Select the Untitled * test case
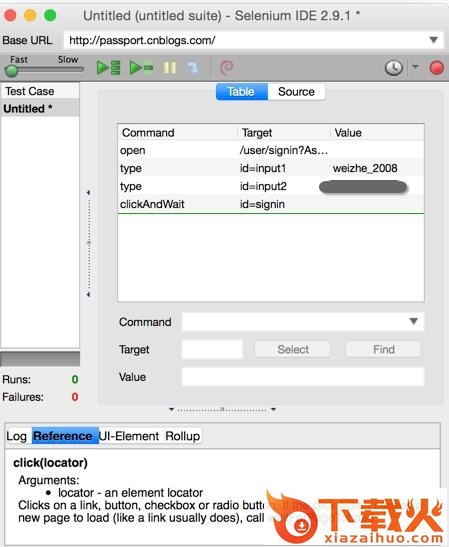 (40, 108)
